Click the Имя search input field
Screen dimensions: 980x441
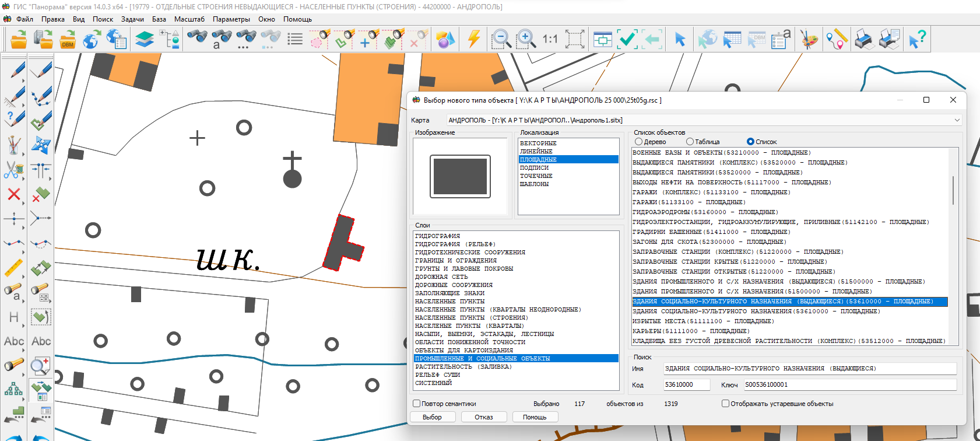tap(810, 369)
